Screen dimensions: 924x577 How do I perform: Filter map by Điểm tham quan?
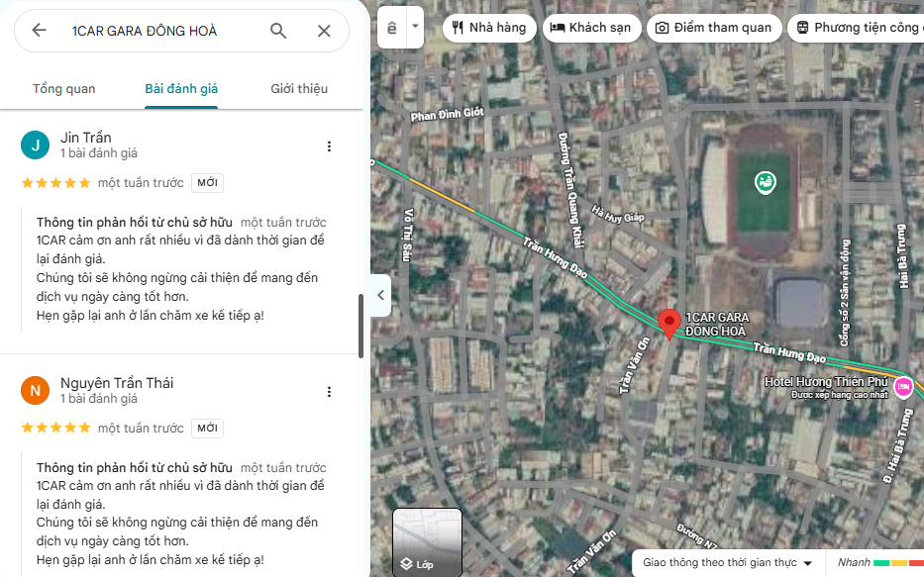(x=714, y=28)
